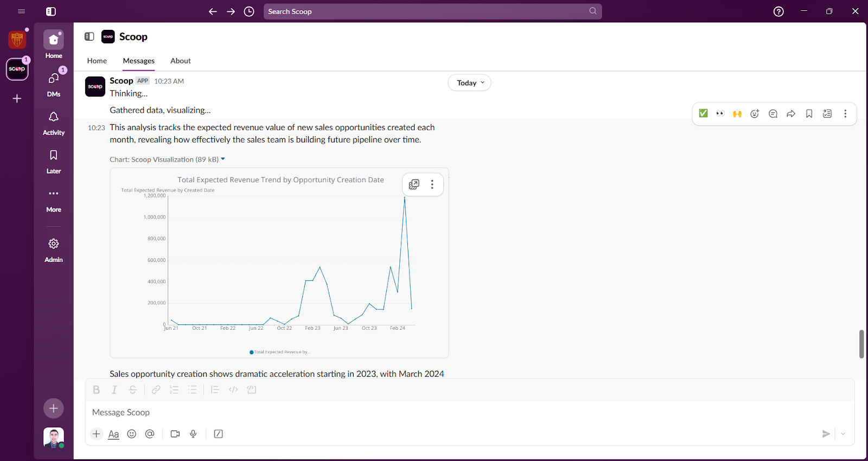Viewport: 868px width, 461px height.
Task: Click the Scoop sender name
Action: (x=122, y=80)
